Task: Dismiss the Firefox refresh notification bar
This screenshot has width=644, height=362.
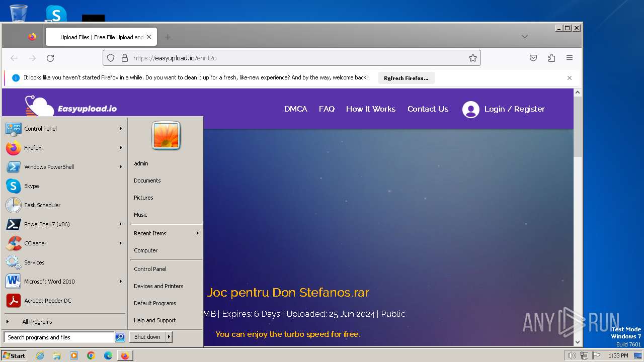Action: click(570, 78)
